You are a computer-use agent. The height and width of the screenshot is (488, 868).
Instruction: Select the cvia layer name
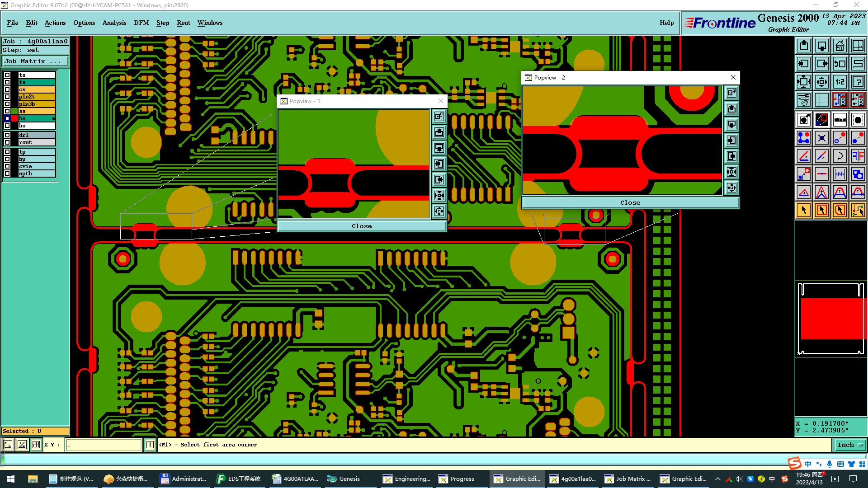(37, 166)
